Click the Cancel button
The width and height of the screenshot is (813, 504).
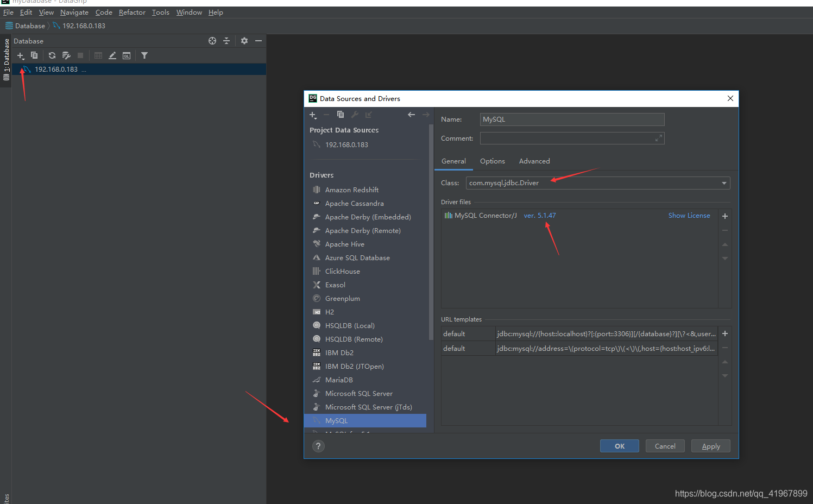(665, 446)
